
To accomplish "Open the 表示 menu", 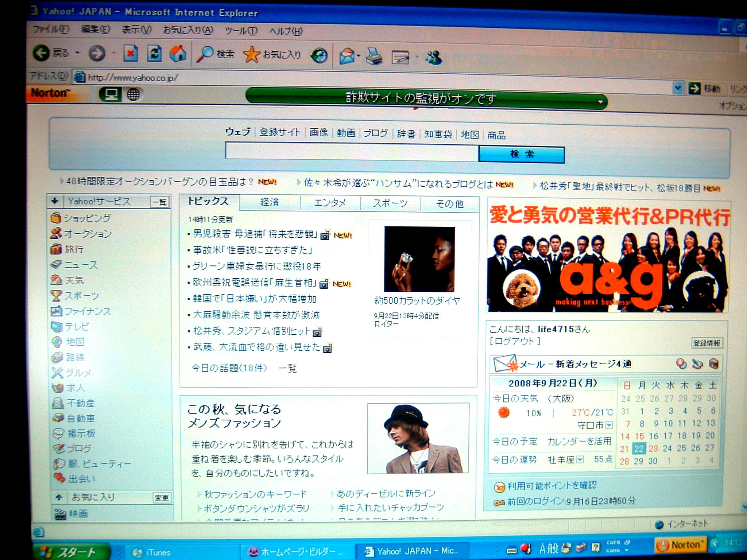I will [x=136, y=30].
